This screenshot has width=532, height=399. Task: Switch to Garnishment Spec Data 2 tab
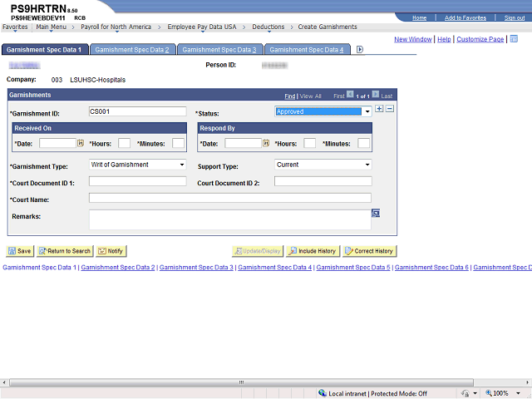[x=131, y=50]
